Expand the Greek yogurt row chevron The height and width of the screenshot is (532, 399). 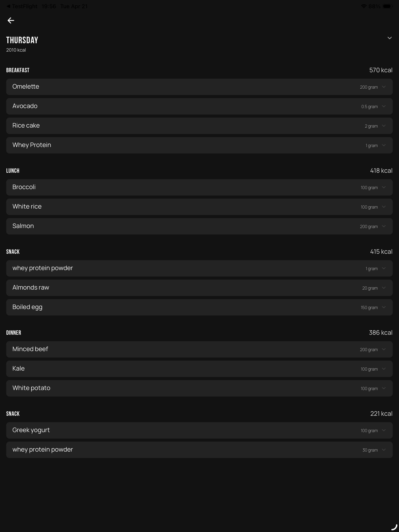tap(384, 431)
